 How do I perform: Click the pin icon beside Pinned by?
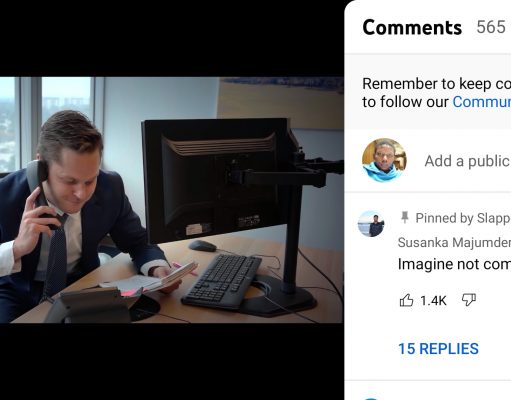(x=405, y=218)
